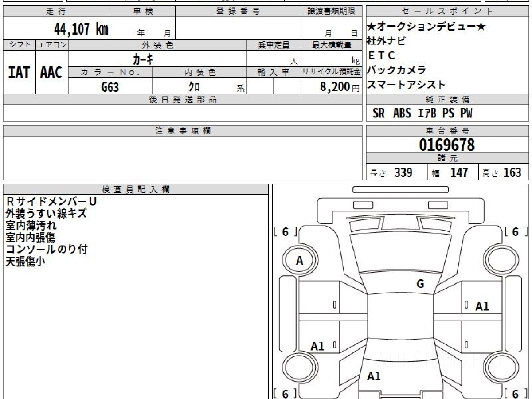Click the A1 mark on the right front door
This screenshot has width=532, height=399.
tap(482, 306)
